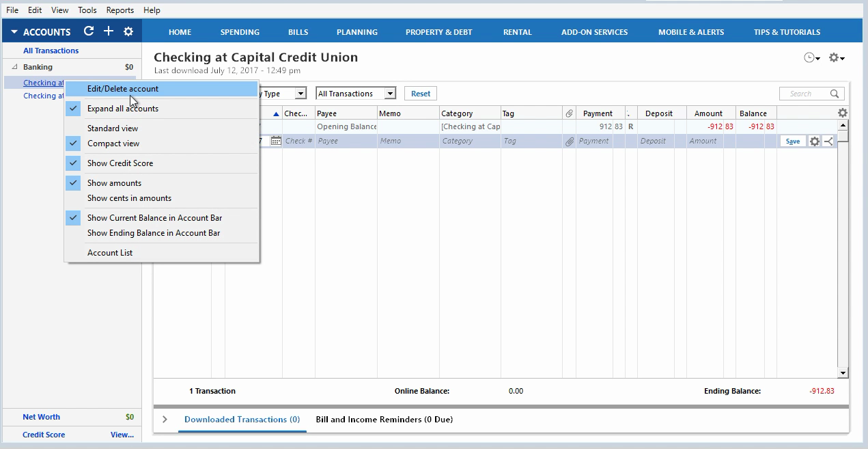Open the File menu
The height and width of the screenshot is (449, 868).
[12, 10]
